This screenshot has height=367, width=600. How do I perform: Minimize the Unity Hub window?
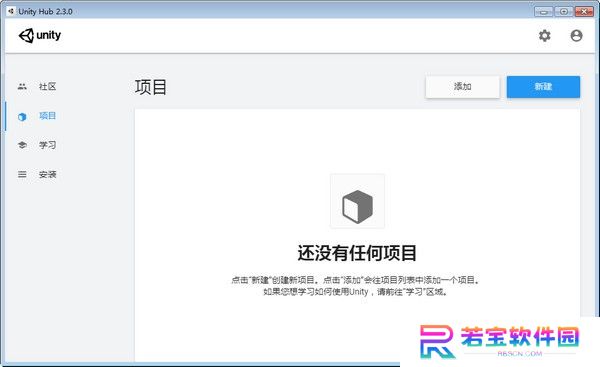[543, 11]
